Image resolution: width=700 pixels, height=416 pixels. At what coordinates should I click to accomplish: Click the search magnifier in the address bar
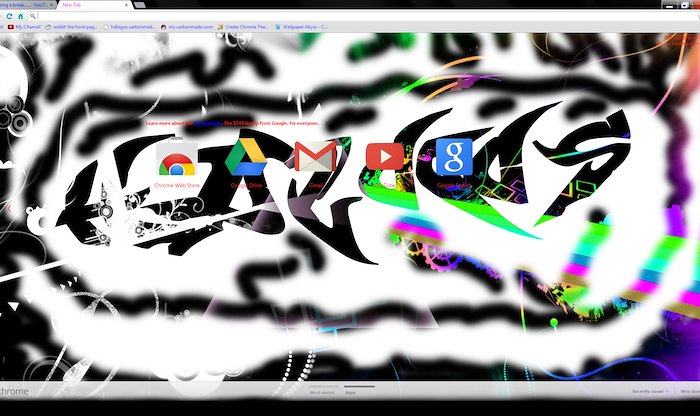click(33, 17)
